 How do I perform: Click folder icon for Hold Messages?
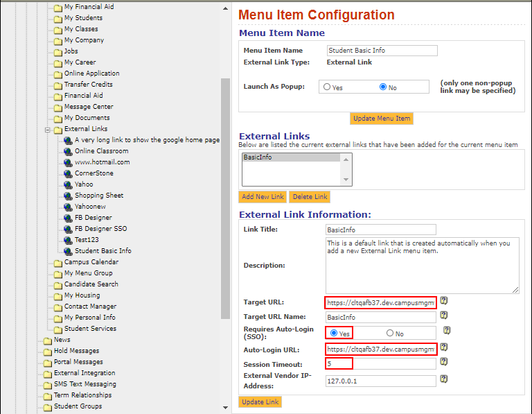[x=48, y=352]
